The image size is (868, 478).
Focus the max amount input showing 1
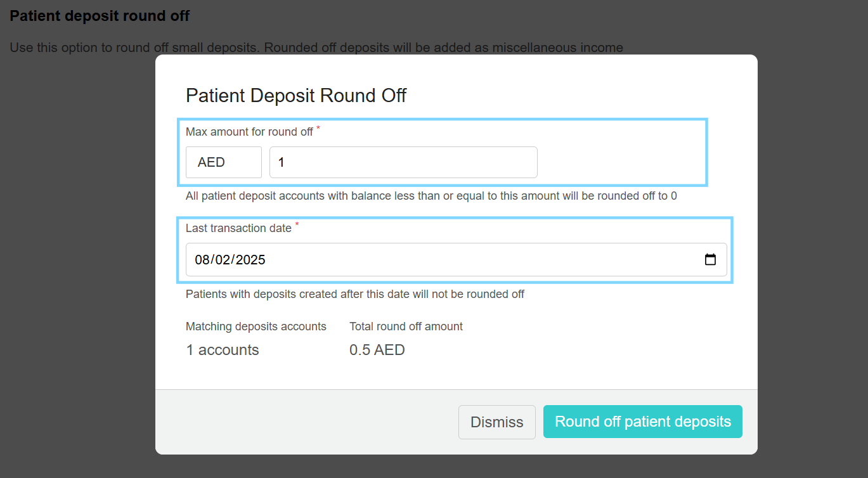tap(403, 162)
